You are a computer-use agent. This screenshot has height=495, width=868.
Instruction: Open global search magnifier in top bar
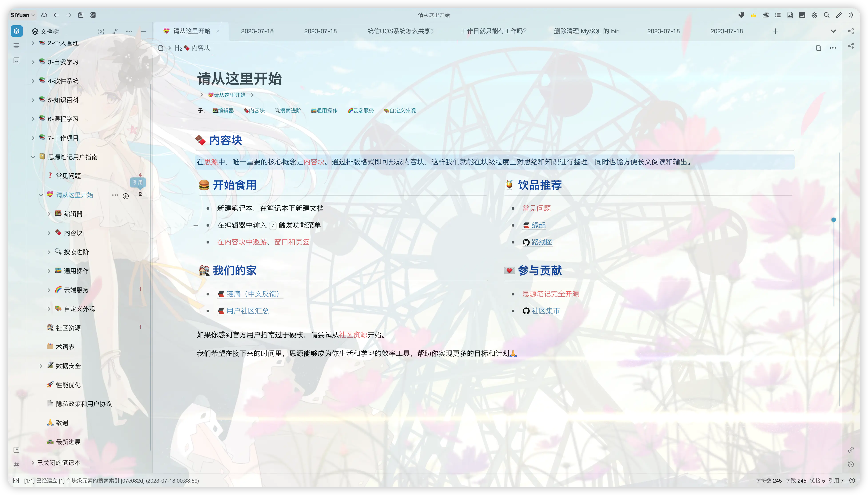(826, 15)
